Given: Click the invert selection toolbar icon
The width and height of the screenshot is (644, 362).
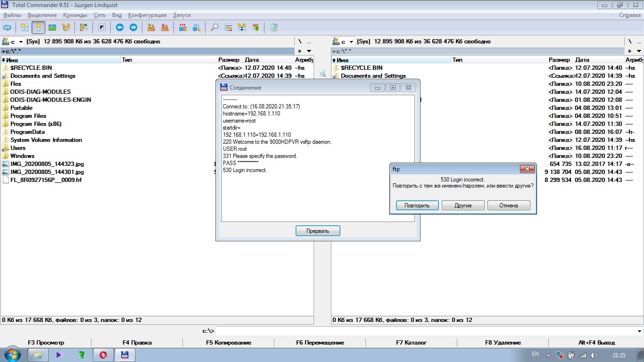Looking at the screenshot, I should pos(101,27).
